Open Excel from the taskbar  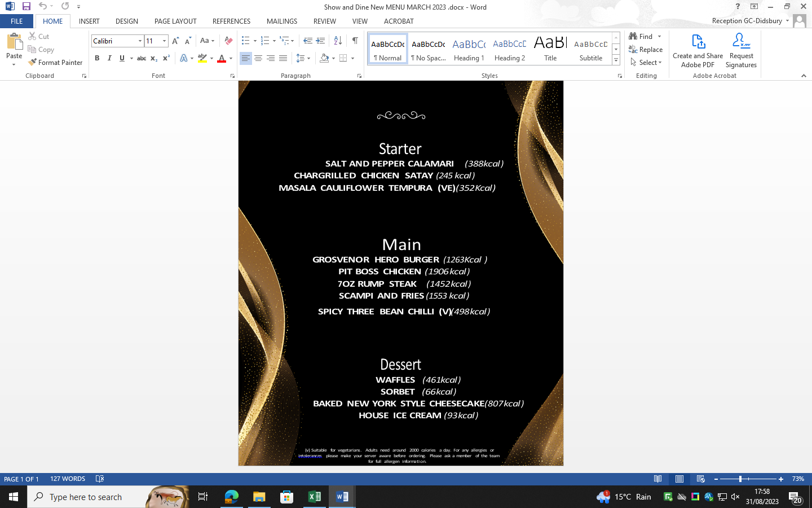(314, 497)
